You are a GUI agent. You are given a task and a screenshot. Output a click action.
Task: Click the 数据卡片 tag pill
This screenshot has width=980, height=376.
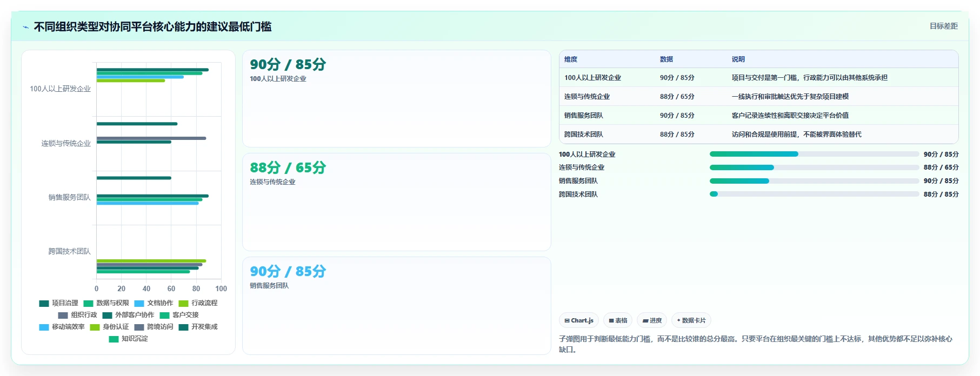(x=691, y=320)
